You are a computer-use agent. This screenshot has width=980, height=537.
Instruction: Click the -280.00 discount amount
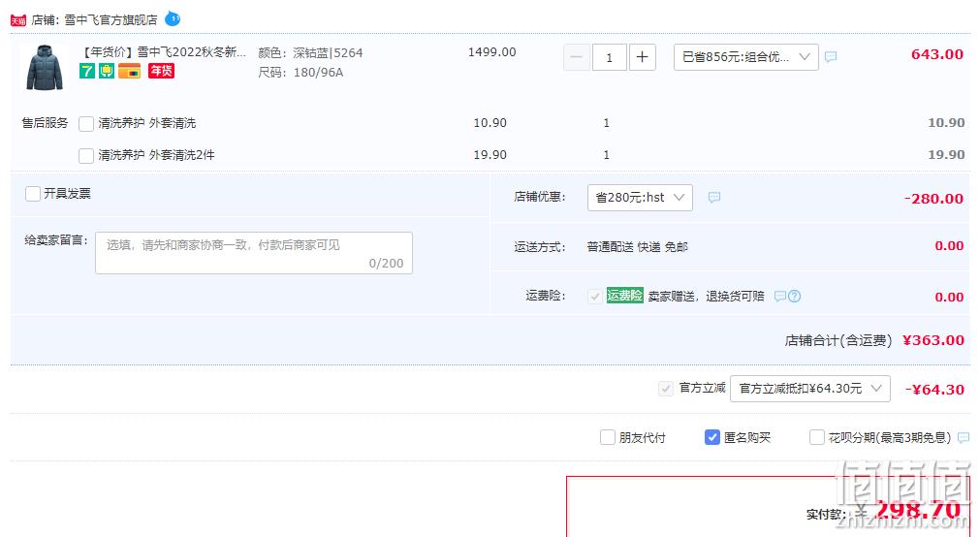coord(933,199)
